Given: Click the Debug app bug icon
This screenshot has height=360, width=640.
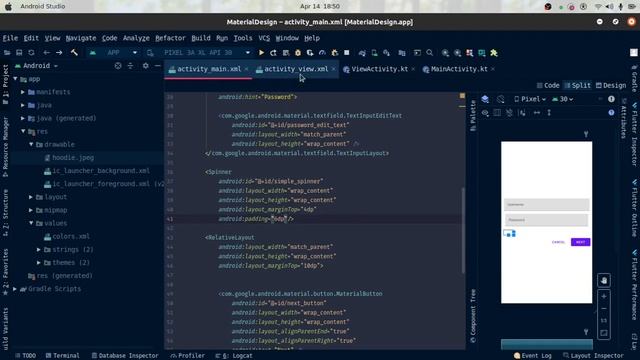Looking at the screenshot, I should (298, 53).
